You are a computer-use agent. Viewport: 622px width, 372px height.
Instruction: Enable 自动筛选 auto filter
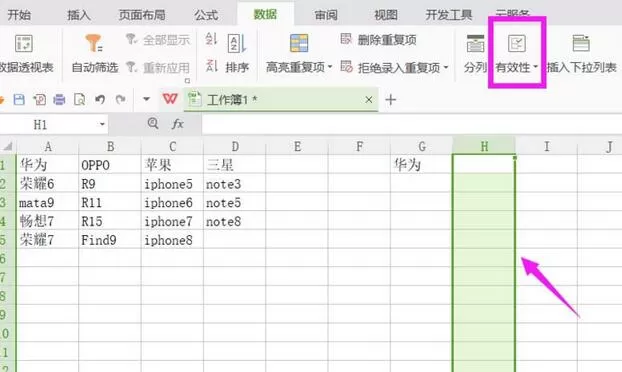click(x=94, y=54)
